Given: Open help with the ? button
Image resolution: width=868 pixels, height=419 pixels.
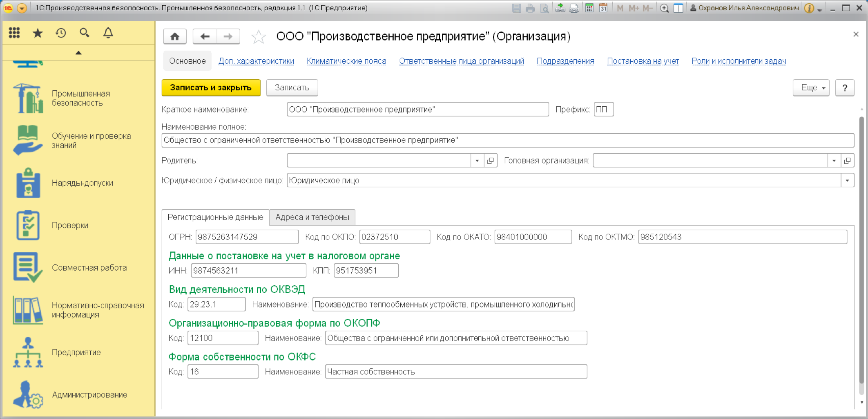Looking at the screenshot, I should click(x=845, y=87).
